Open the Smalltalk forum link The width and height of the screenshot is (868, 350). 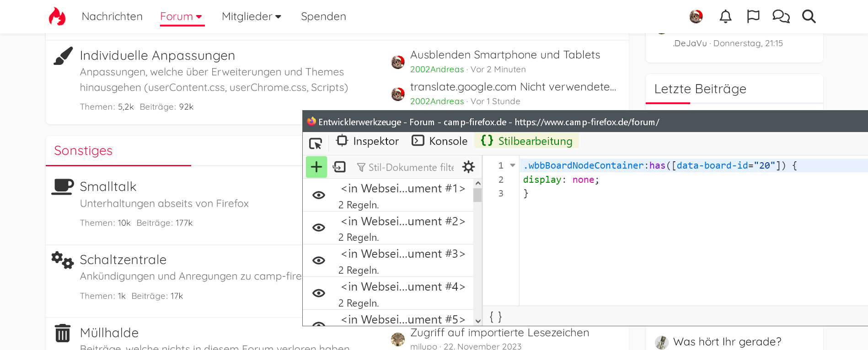pos(108,186)
